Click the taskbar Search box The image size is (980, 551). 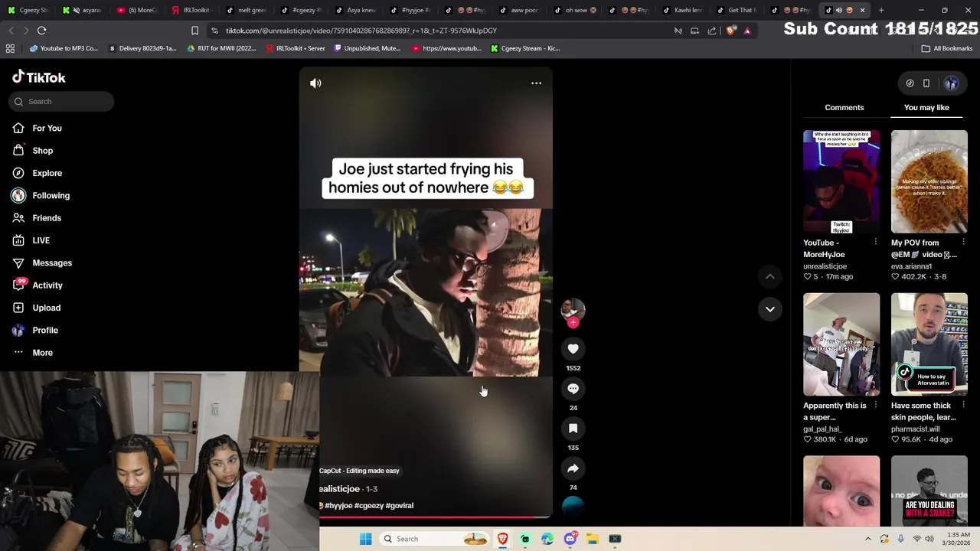[434, 539]
